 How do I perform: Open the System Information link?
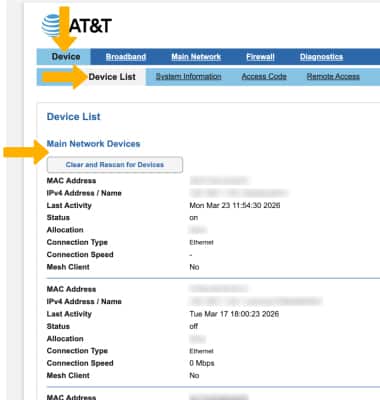pyautogui.click(x=188, y=77)
